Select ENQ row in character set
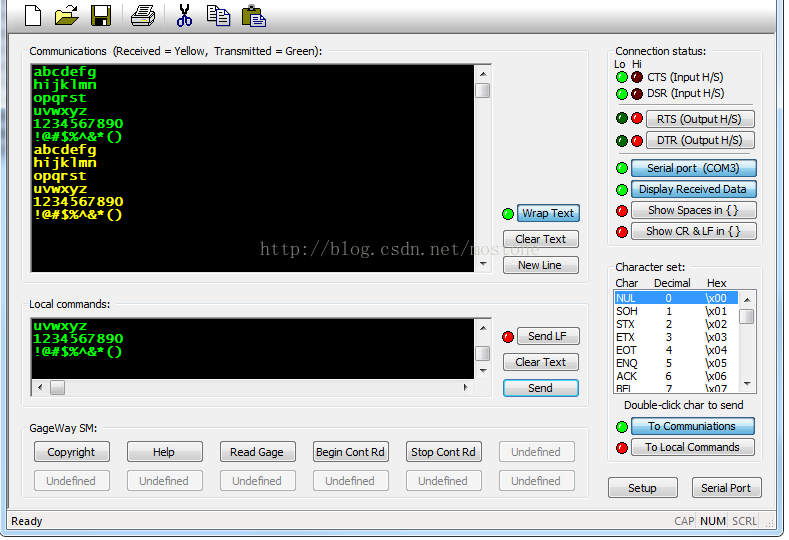Image resolution: width=789 pixels, height=540 pixels. [x=676, y=363]
